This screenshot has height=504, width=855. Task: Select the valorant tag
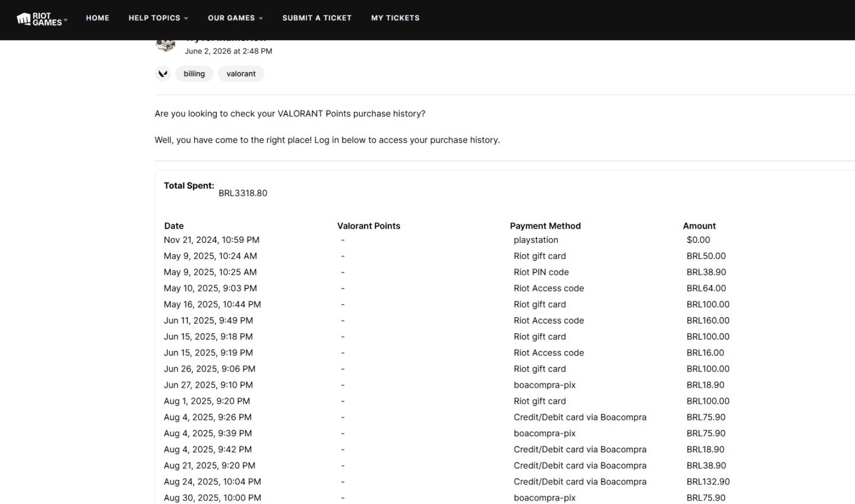pyautogui.click(x=241, y=74)
